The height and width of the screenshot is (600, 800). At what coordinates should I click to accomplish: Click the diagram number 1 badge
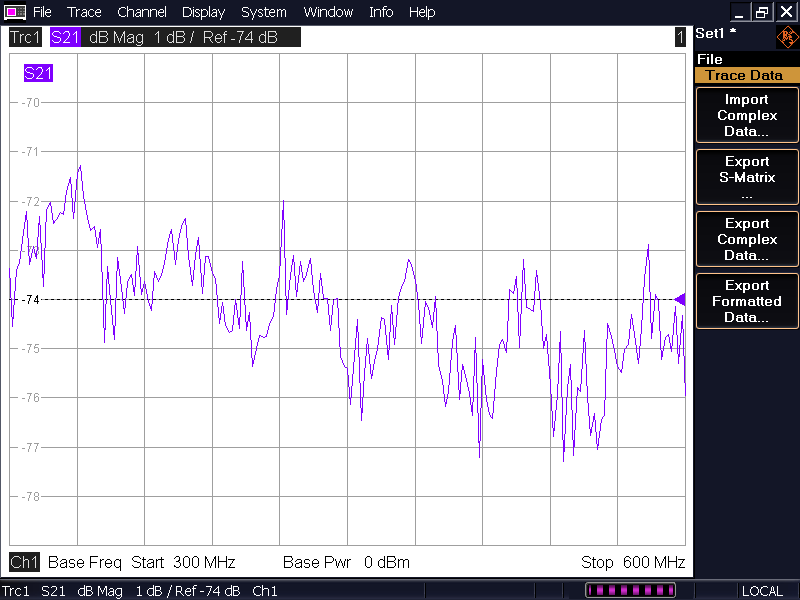click(x=680, y=37)
